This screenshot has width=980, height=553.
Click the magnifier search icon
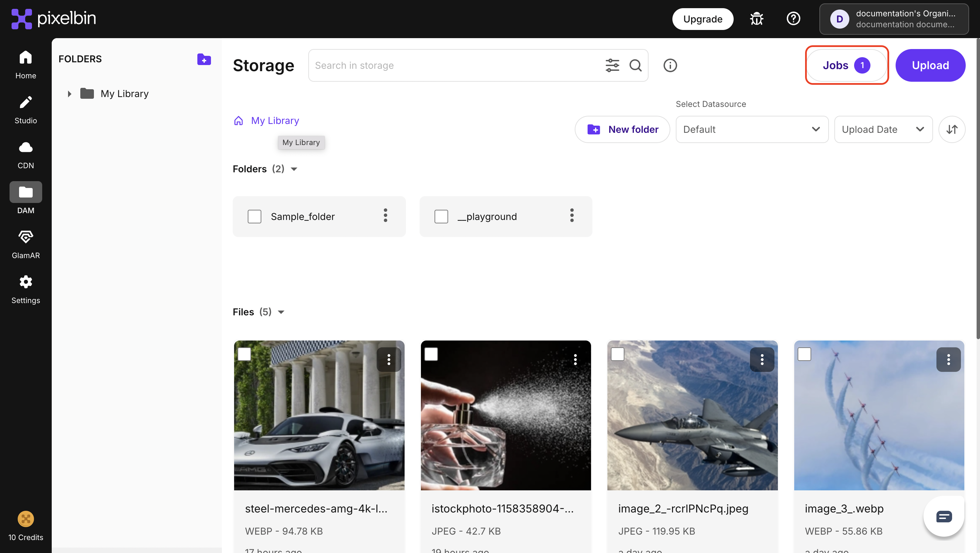635,65
